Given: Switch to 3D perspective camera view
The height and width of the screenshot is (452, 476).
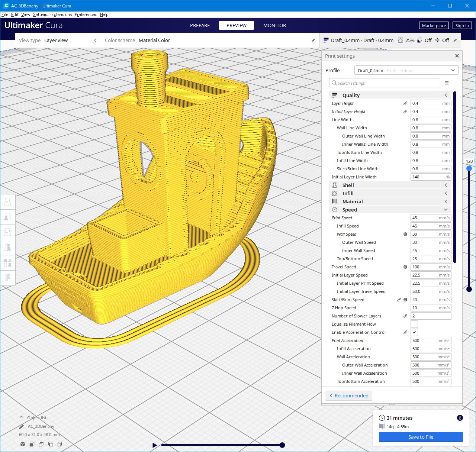Looking at the screenshot, I should click(23, 444).
